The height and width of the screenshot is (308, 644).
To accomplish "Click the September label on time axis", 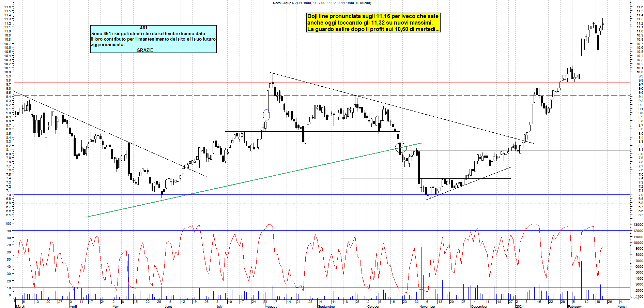I will (x=326, y=306).
